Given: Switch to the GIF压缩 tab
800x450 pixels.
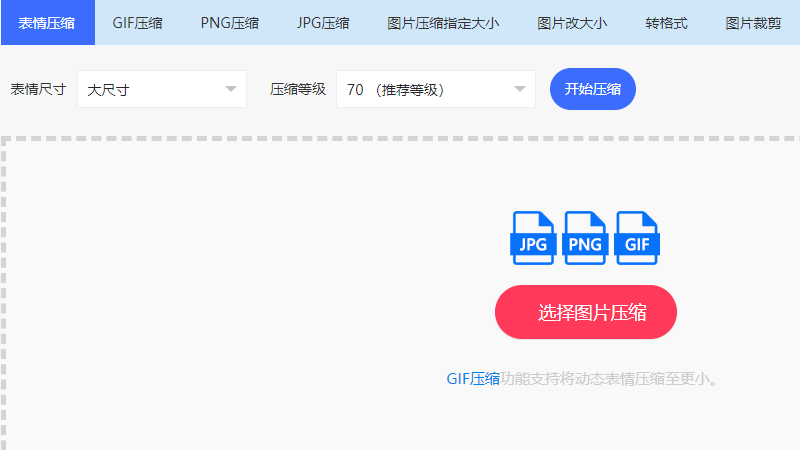Looking at the screenshot, I should click(137, 23).
